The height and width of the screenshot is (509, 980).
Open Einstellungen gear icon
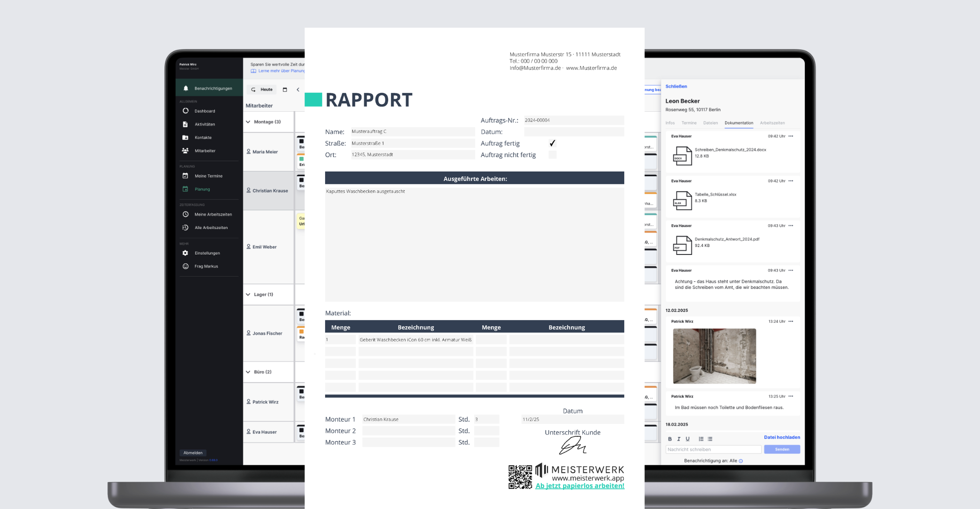185,253
